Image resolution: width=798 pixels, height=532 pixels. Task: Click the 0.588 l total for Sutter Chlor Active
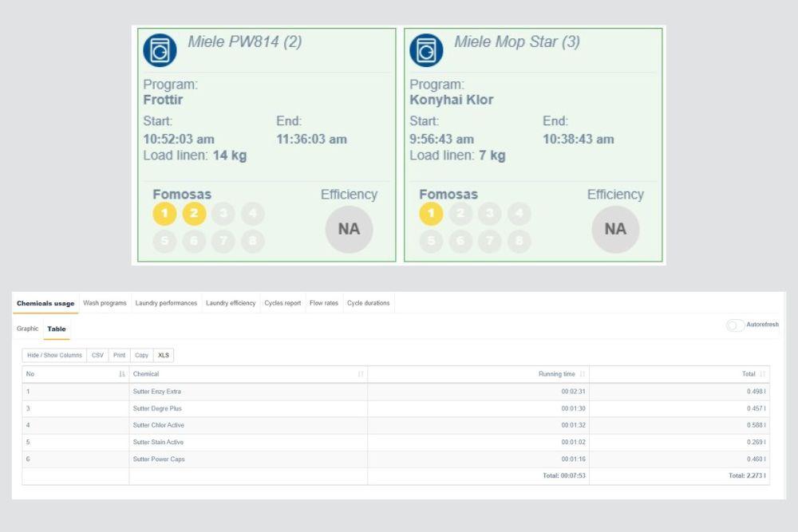click(x=757, y=425)
